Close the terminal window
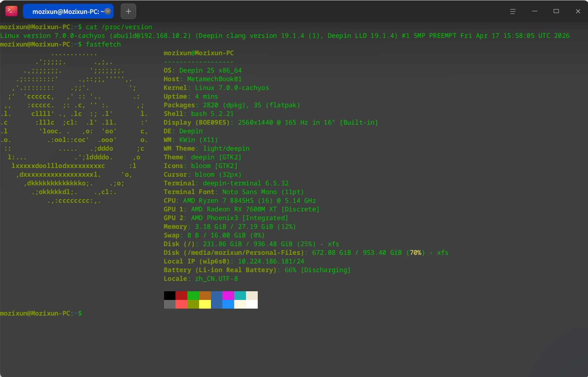The image size is (588, 377). pyautogui.click(x=578, y=11)
